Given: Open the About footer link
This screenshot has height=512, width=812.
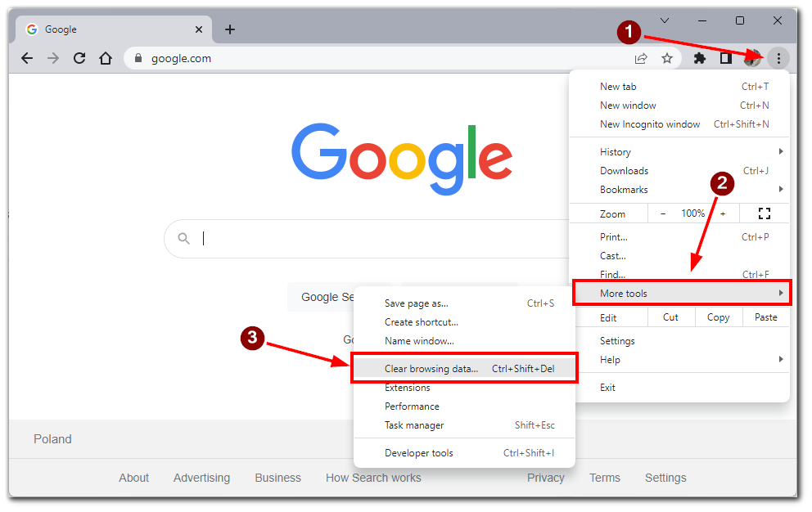Looking at the screenshot, I should click(133, 478).
